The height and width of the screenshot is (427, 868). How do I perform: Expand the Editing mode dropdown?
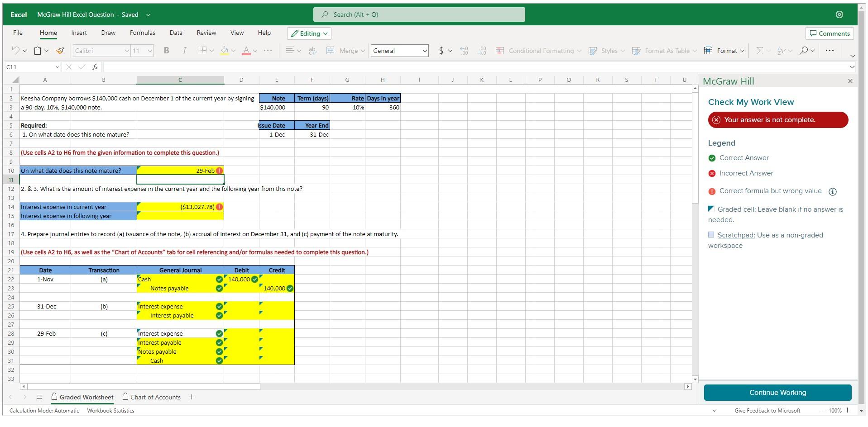(309, 33)
